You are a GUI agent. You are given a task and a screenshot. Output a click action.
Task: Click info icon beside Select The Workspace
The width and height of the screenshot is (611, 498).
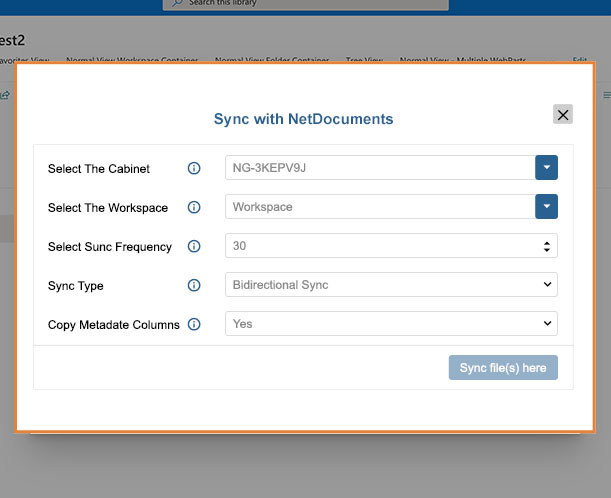coord(194,207)
